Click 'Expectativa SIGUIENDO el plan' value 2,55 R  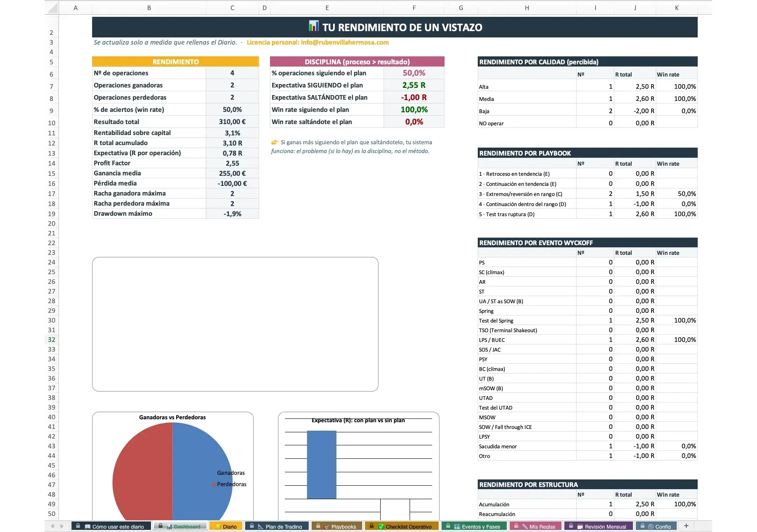(x=414, y=85)
